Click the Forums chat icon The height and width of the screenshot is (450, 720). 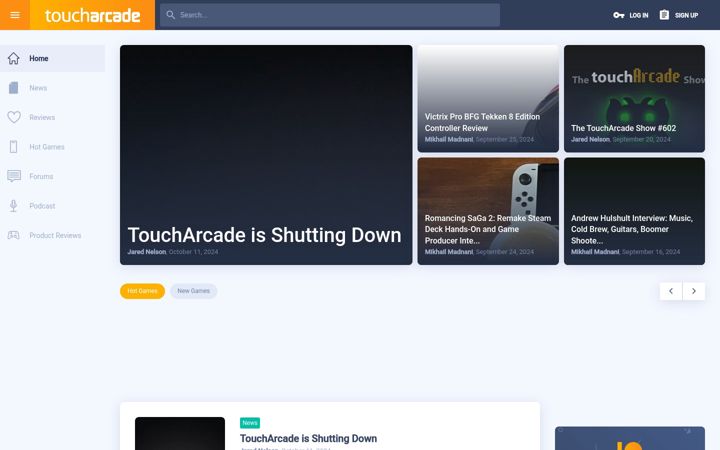click(14, 176)
